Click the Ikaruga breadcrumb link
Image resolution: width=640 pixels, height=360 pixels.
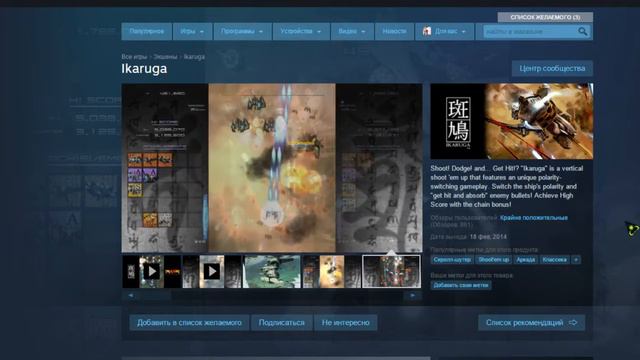coord(194,57)
